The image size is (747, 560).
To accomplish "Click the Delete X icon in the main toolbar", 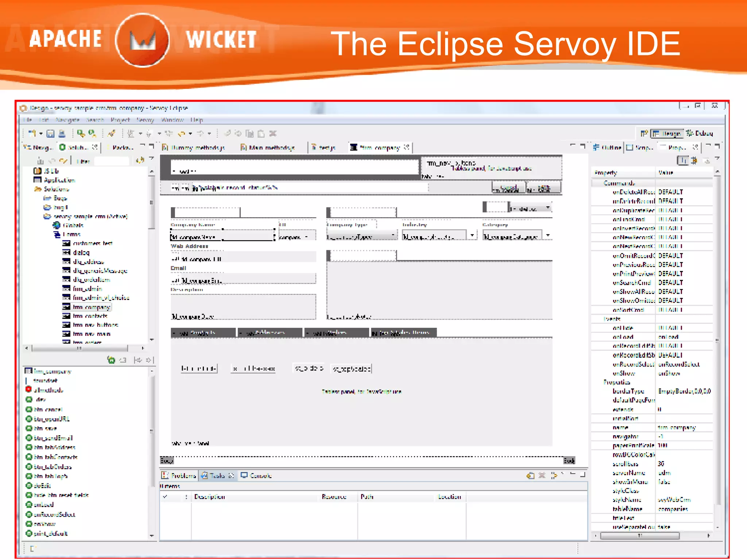I will [x=273, y=134].
